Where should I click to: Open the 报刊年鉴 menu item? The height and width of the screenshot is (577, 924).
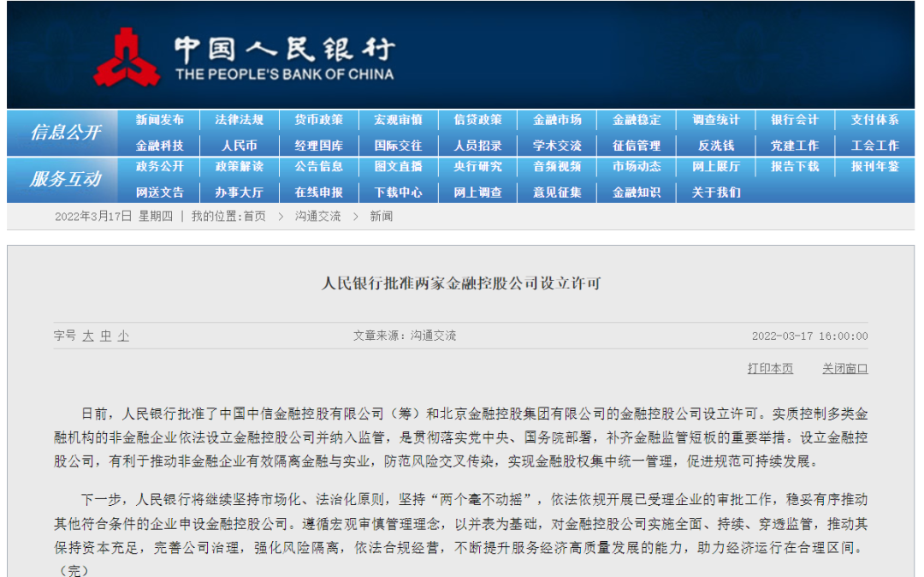pyautogui.click(x=874, y=167)
